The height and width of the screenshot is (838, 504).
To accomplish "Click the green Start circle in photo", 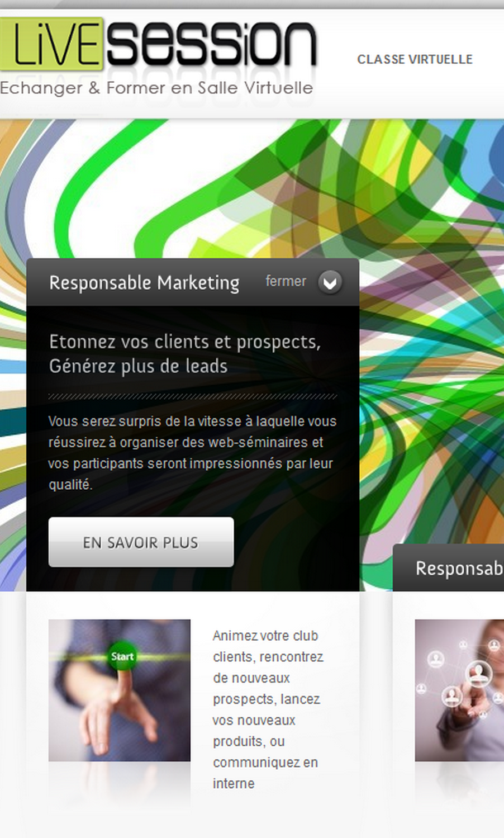I will pos(122,656).
